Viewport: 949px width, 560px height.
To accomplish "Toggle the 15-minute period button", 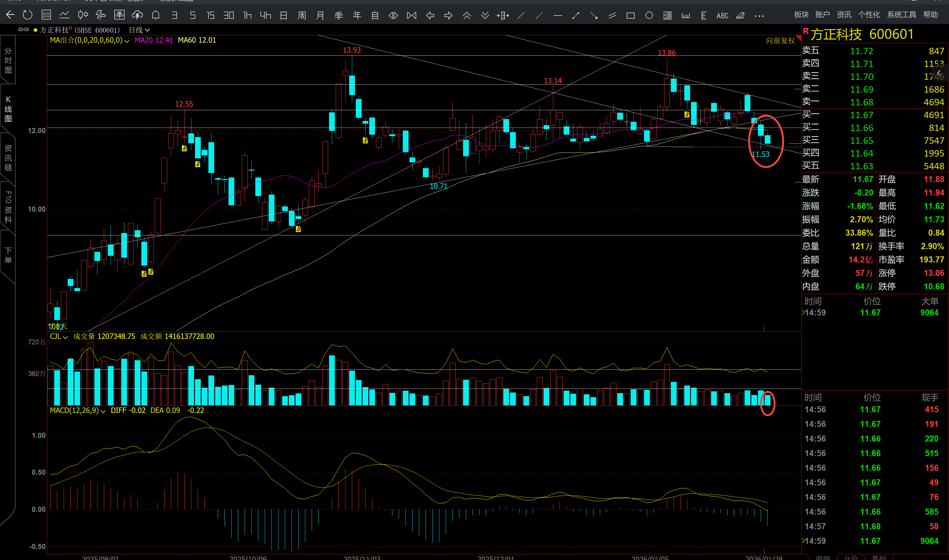I will click(x=211, y=16).
